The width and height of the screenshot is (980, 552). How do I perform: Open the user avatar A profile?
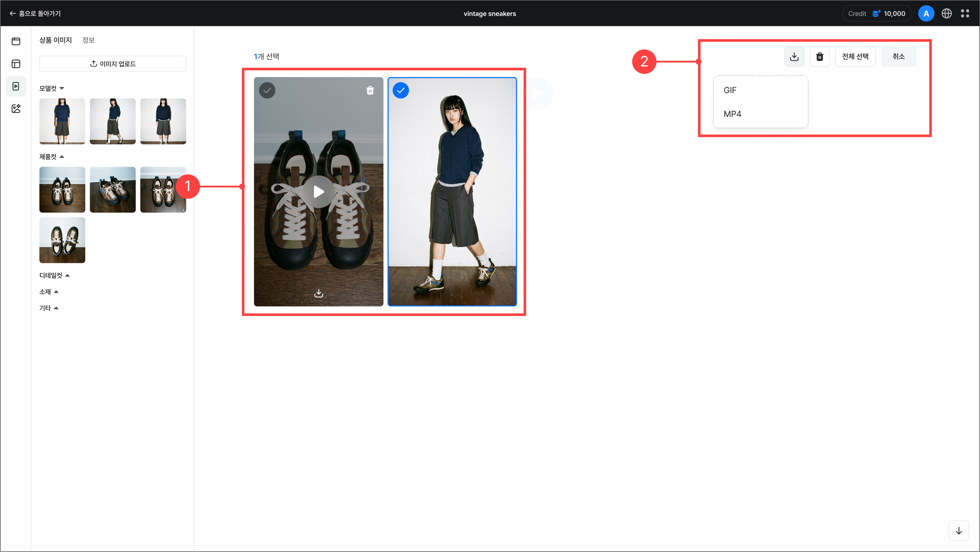pos(926,13)
